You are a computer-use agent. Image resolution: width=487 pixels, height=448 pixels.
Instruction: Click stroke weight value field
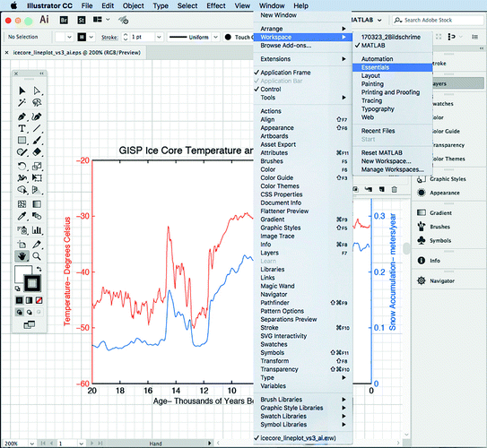pos(142,37)
